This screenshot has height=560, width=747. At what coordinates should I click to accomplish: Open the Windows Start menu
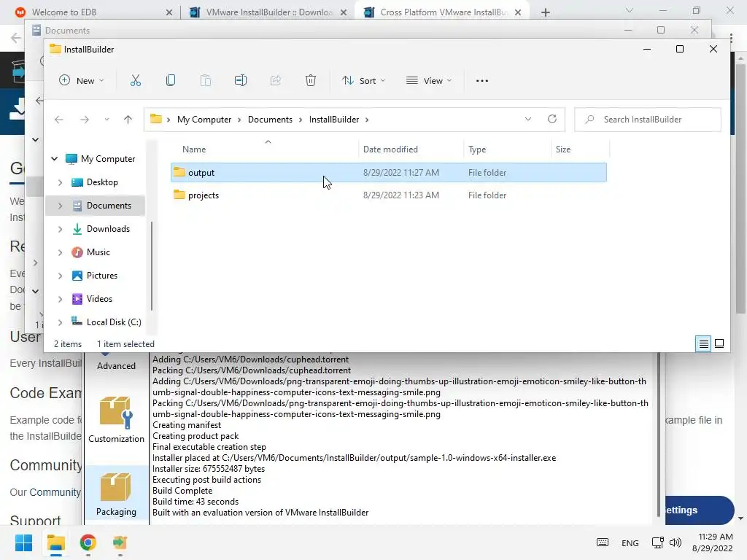click(x=23, y=542)
